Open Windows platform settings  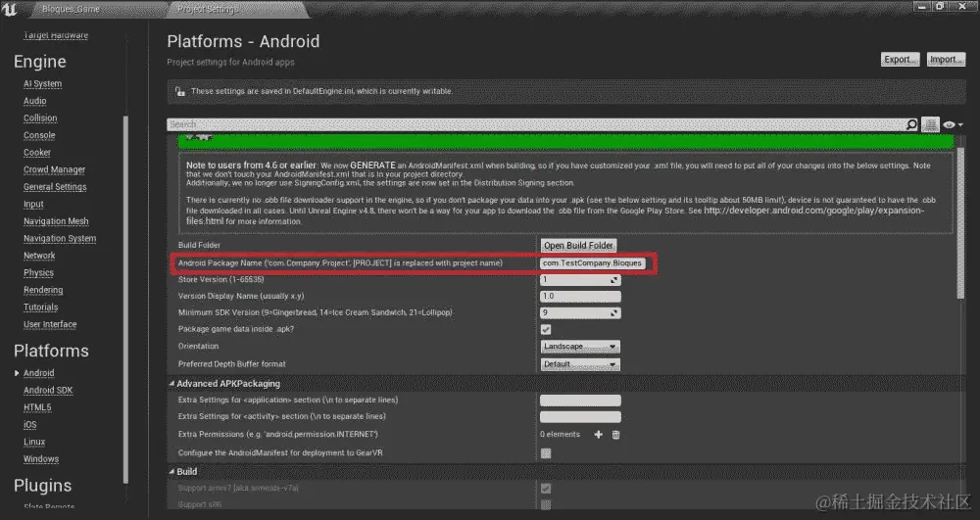[x=41, y=459]
